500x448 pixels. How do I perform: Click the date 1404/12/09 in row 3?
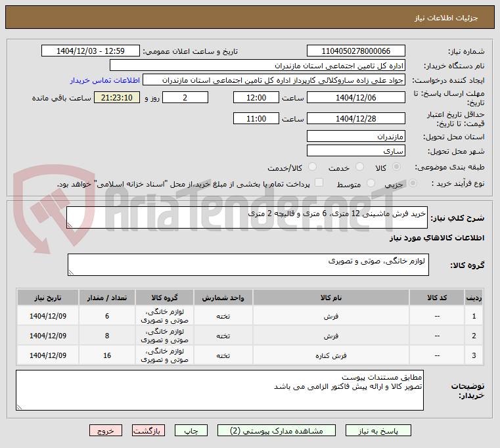click(x=48, y=355)
